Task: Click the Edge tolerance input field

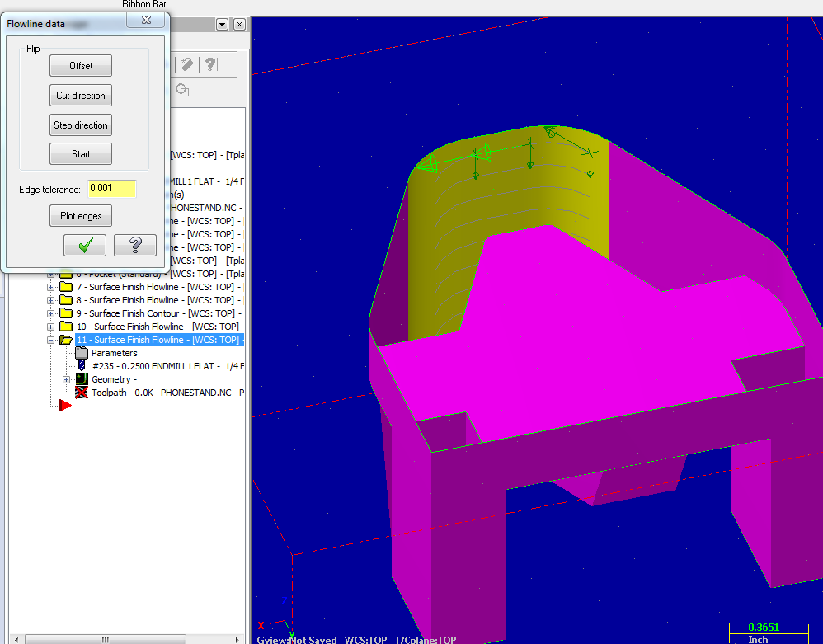Action: [111, 189]
